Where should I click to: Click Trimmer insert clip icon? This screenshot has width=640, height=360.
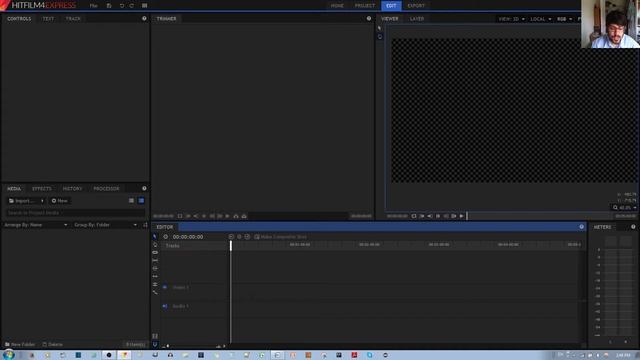(236, 216)
